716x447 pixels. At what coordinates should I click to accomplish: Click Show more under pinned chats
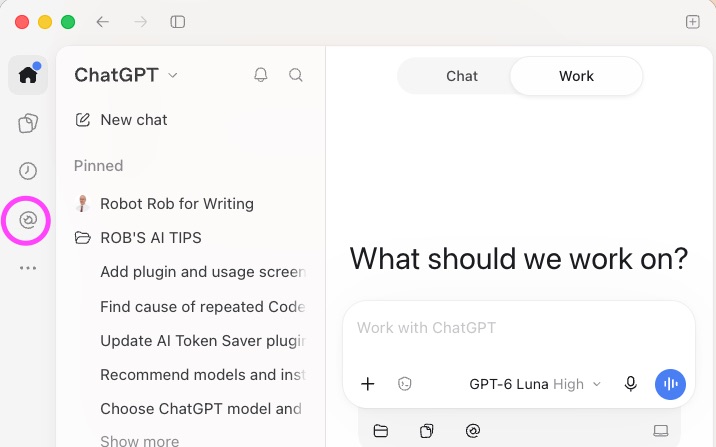point(140,441)
